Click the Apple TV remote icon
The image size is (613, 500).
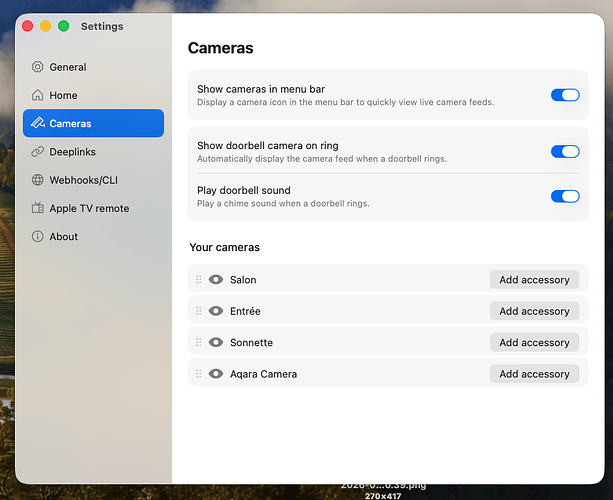tap(38, 208)
